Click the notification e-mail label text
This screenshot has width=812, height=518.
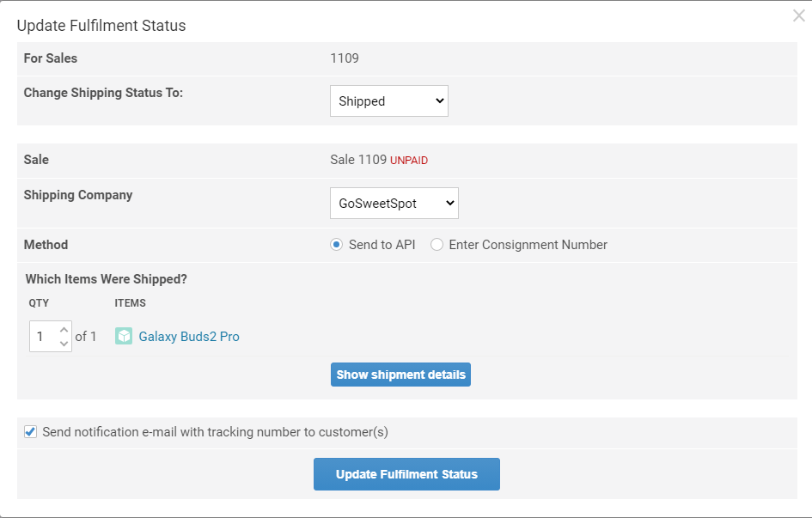coord(216,432)
